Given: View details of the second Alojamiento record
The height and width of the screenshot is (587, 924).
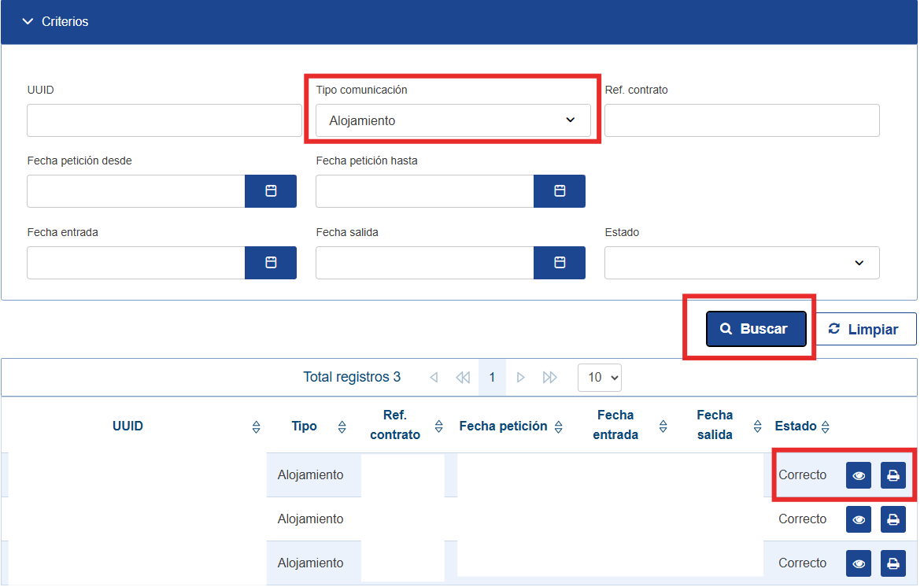Looking at the screenshot, I should tap(858, 519).
